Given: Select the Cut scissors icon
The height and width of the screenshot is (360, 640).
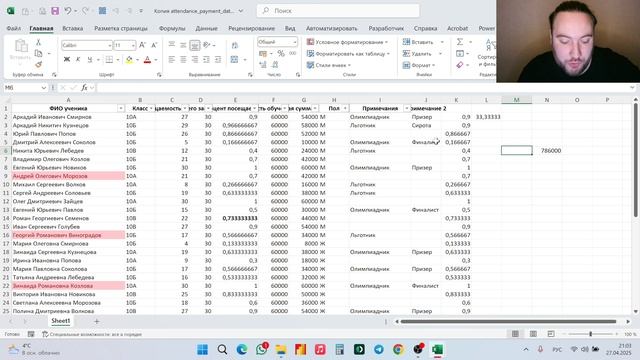Looking at the screenshot, I should click(38, 42).
